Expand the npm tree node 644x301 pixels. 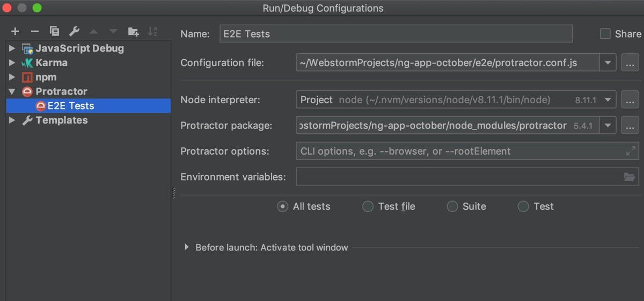pyautogui.click(x=12, y=77)
